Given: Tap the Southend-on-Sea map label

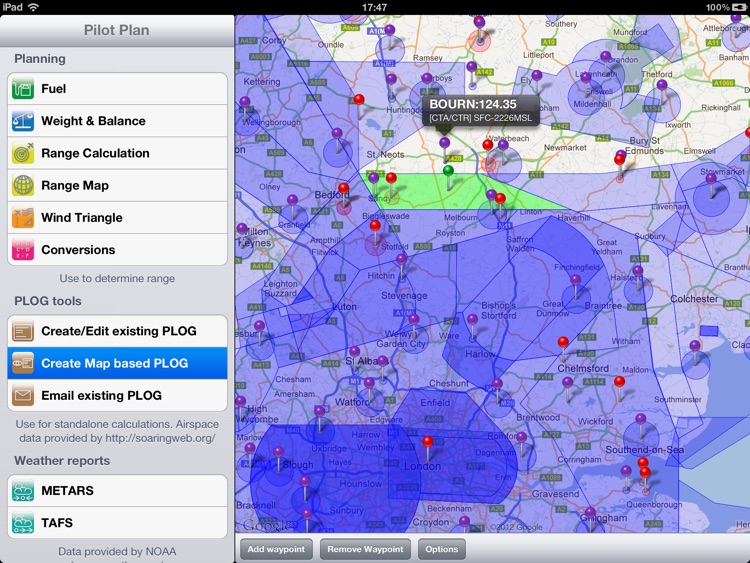Looking at the screenshot, I should pos(644,450).
